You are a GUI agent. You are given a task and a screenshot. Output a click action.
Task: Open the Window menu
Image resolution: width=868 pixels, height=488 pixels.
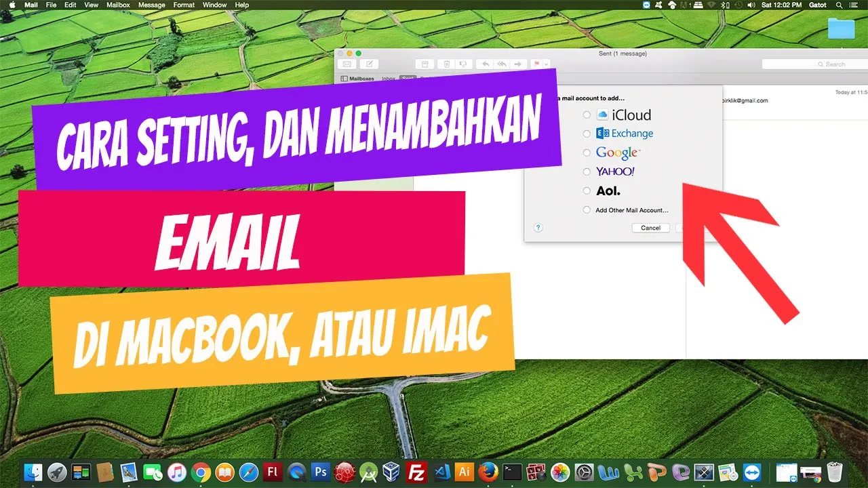[x=215, y=5]
